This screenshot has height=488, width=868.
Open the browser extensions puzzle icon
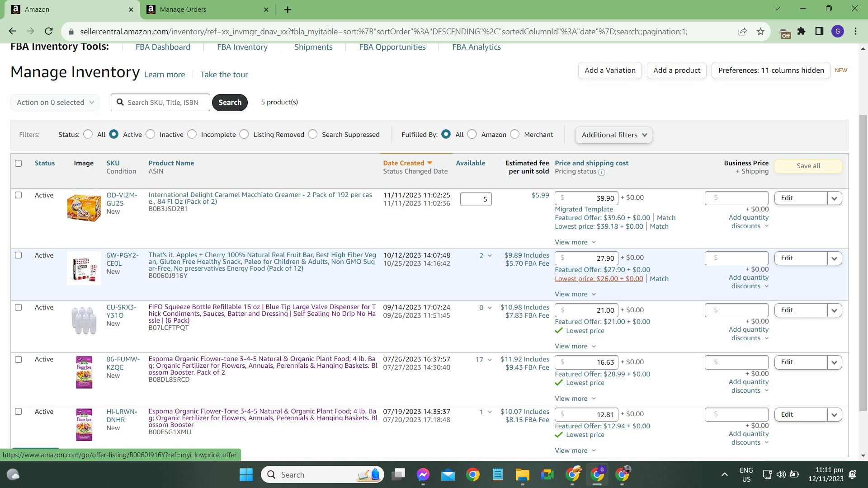pos(802,31)
